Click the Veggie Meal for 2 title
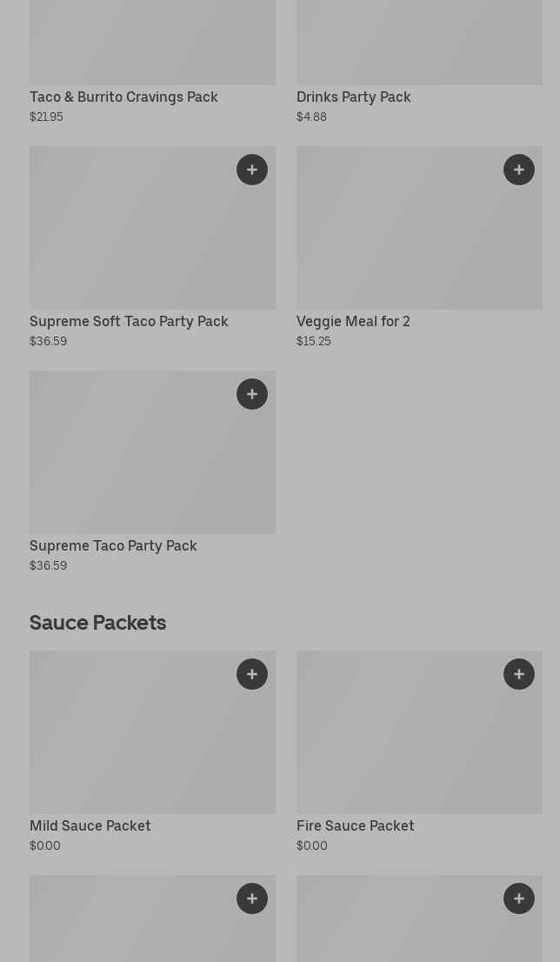 (353, 322)
